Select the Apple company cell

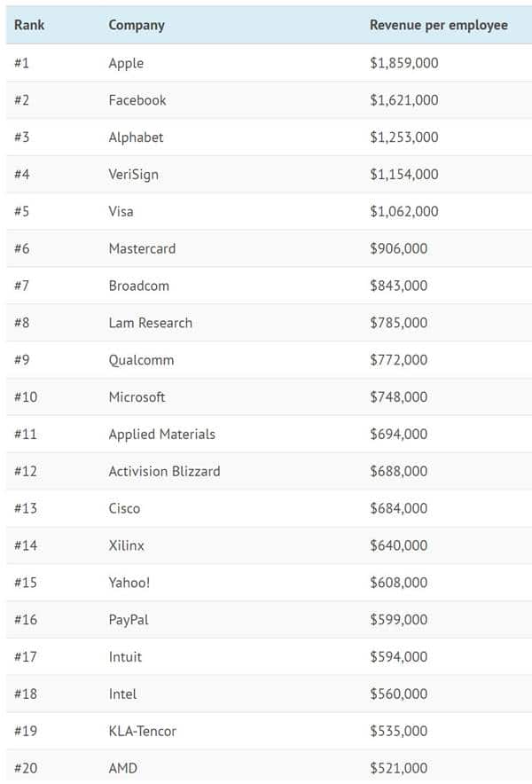pyautogui.click(x=126, y=63)
